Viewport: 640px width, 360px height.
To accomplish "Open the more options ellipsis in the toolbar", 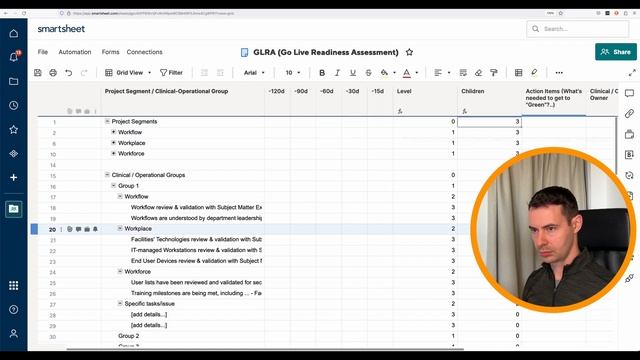I will coord(559,73).
